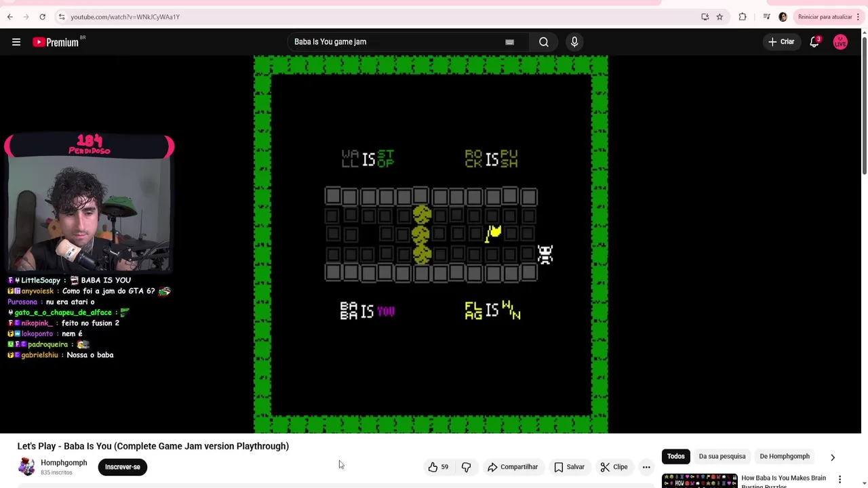This screenshot has height=488, width=868.
Task: Reload the page with the refresh icon
Action: pos(42,17)
